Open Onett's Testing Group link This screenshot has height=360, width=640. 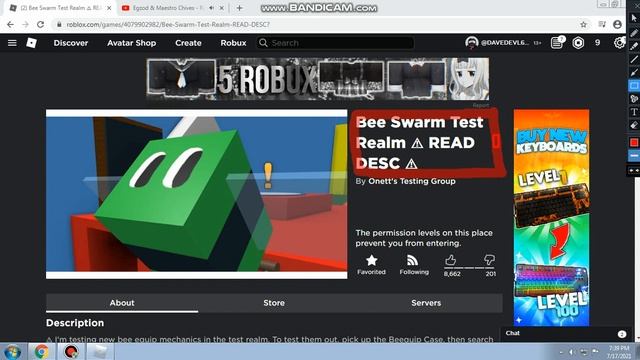(x=412, y=181)
